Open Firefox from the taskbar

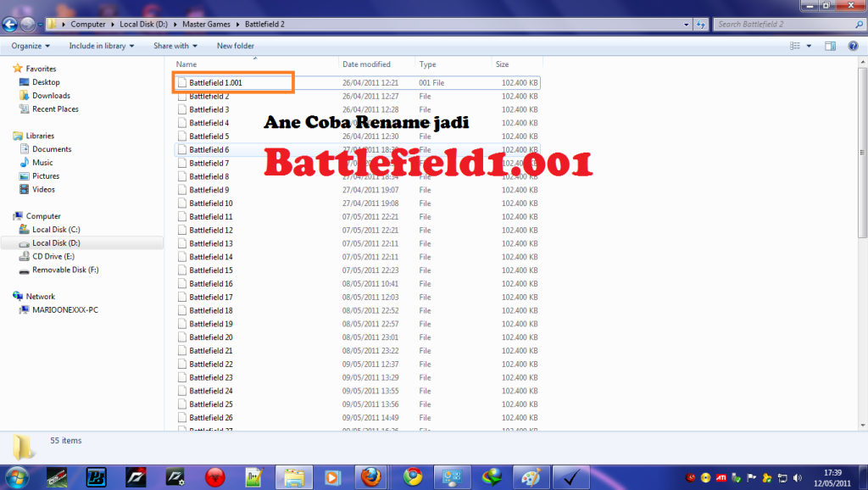pyautogui.click(x=371, y=477)
